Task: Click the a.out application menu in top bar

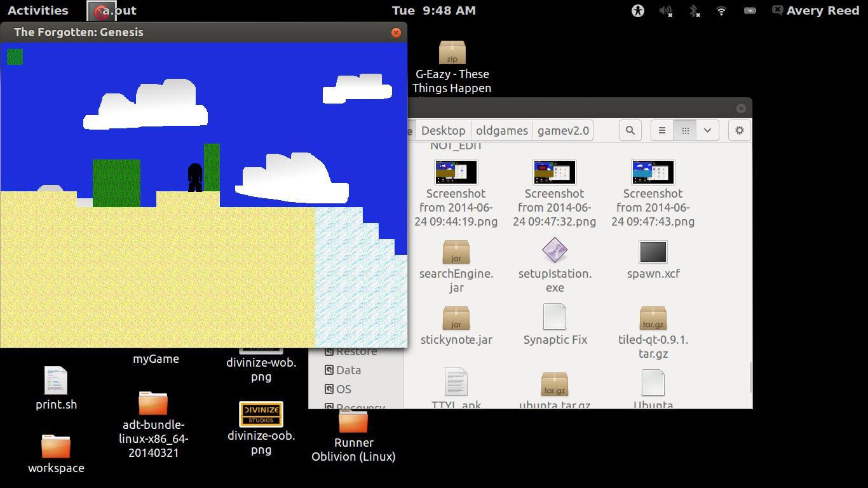Action: coord(112,10)
